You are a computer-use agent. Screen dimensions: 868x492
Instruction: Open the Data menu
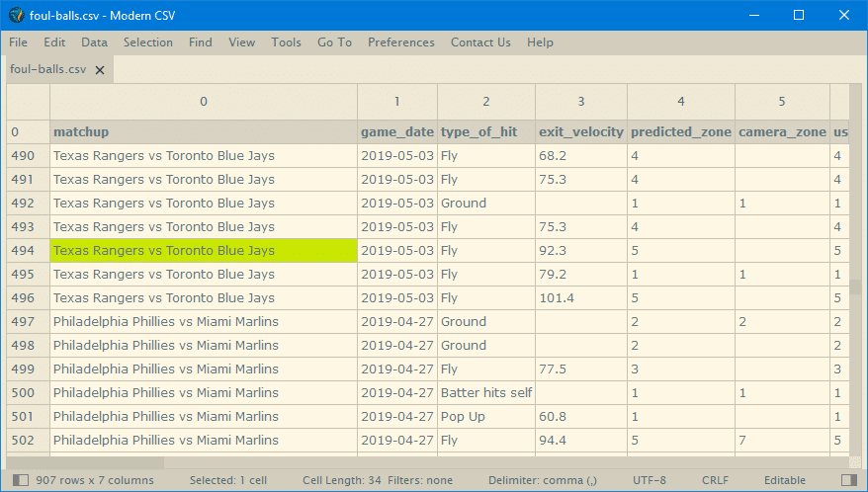pos(95,42)
